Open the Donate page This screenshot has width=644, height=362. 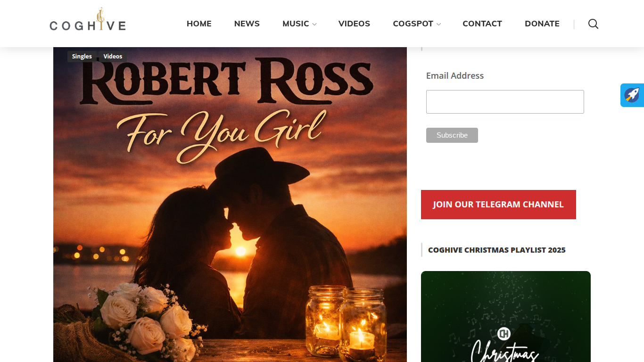tap(542, 24)
